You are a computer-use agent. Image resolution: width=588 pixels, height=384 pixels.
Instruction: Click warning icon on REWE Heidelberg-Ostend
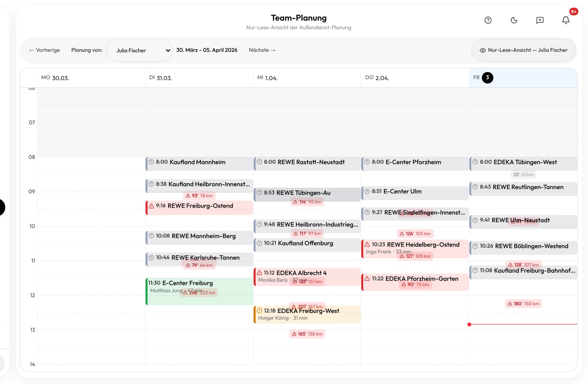click(367, 244)
